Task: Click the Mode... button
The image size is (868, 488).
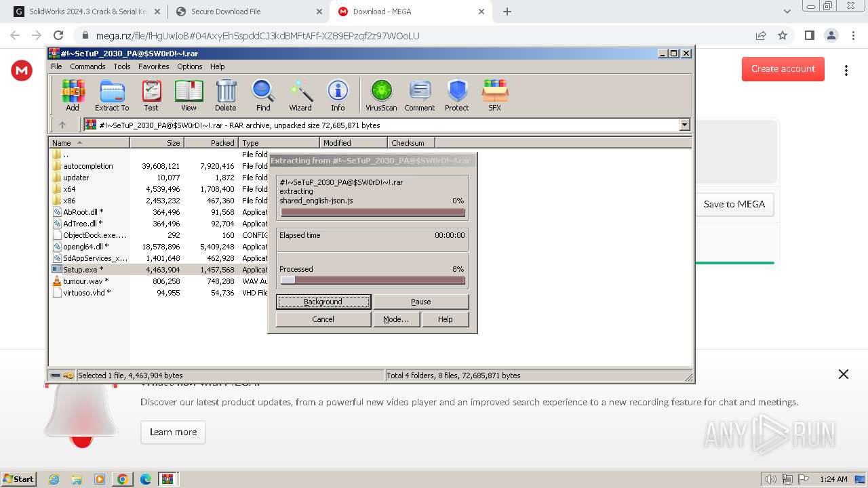Action: point(396,319)
